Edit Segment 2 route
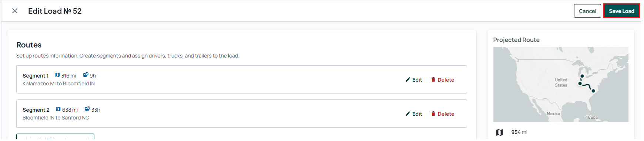 pyautogui.click(x=413, y=114)
